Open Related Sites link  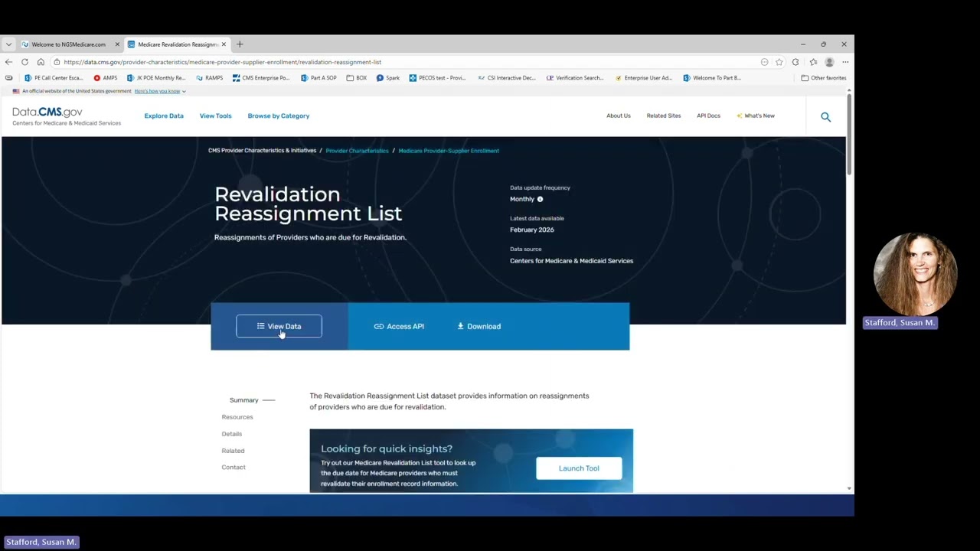coord(664,116)
